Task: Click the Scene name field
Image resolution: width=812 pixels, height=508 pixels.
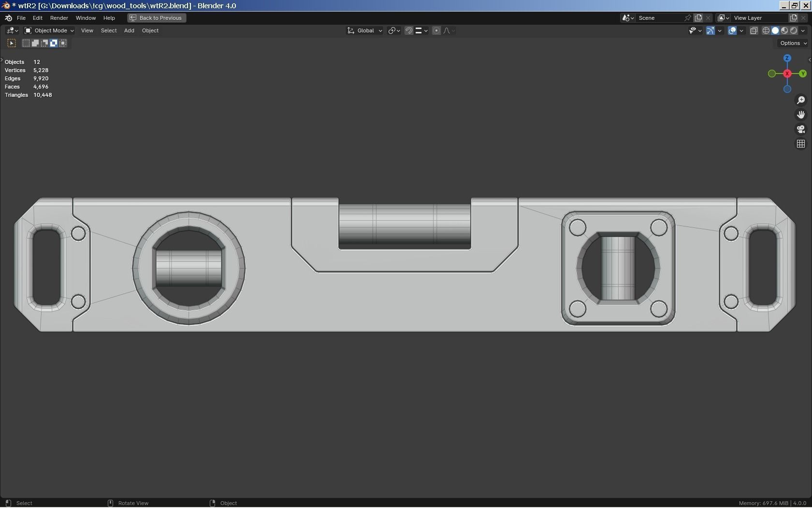Action: 660,18
